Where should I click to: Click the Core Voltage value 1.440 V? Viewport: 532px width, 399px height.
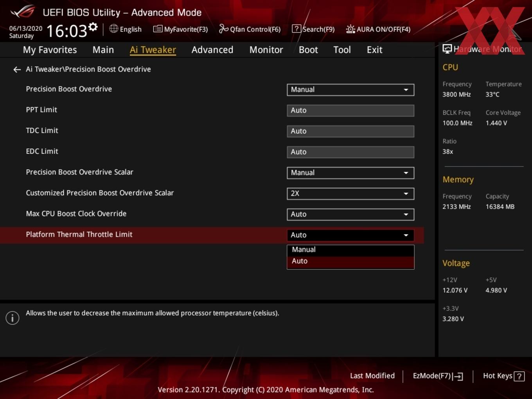496,123
